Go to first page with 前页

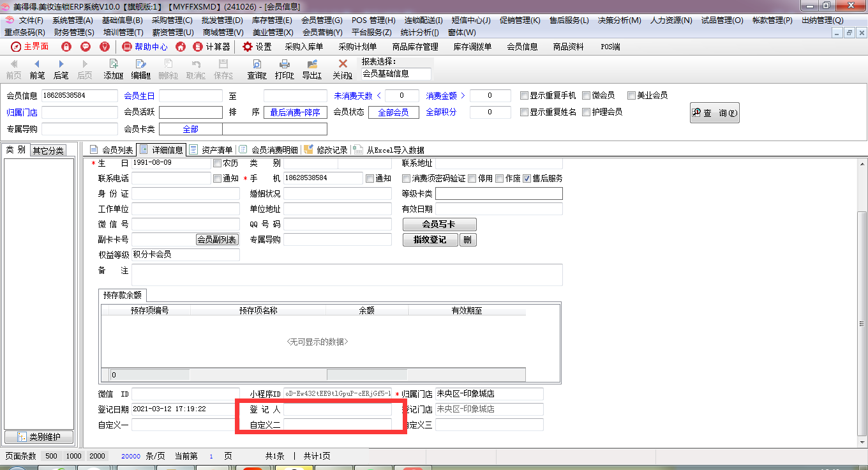point(13,70)
